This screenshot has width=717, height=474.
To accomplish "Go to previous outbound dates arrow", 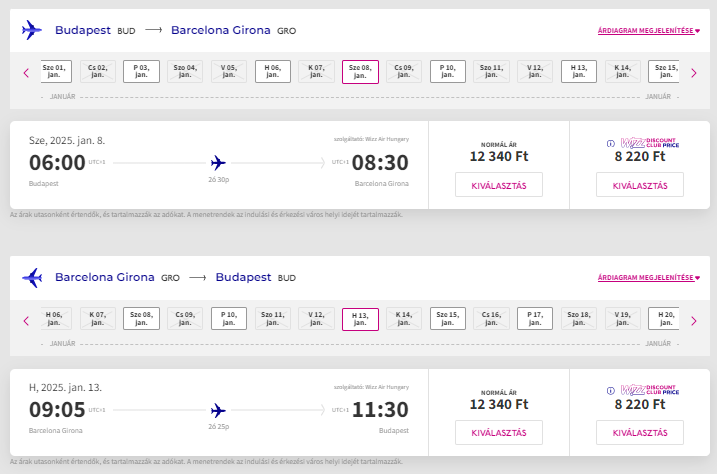I will point(26,72).
